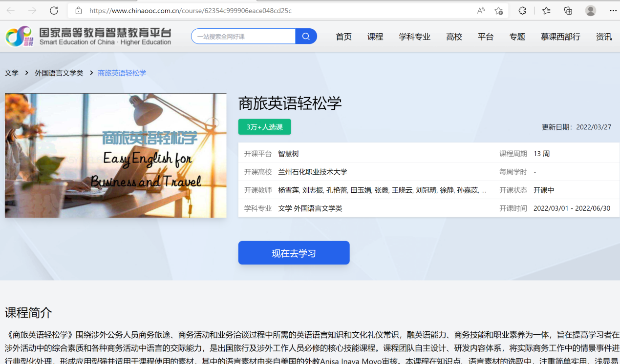Add page to favorites star icon
The width and height of the screenshot is (620, 364).
click(498, 11)
